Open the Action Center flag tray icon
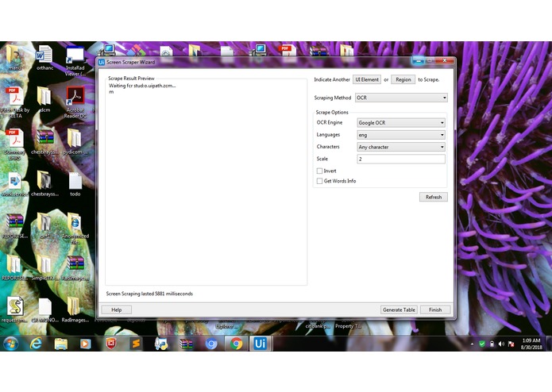Screen dimensions: 552x392 (x=511, y=344)
